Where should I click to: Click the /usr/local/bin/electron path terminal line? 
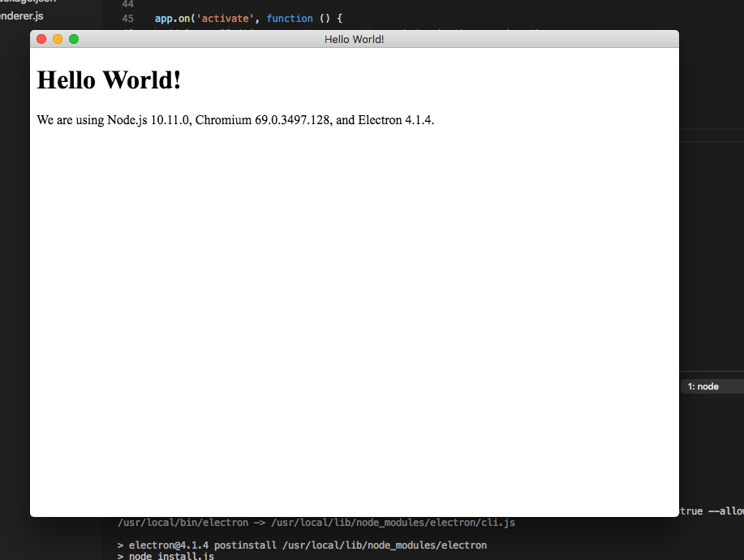[316, 523]
